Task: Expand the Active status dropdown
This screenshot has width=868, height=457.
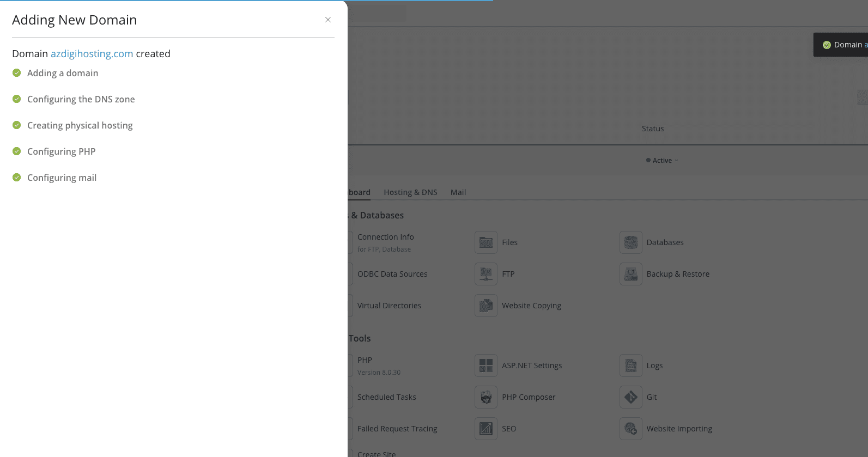Action: [x=663, y=161]
